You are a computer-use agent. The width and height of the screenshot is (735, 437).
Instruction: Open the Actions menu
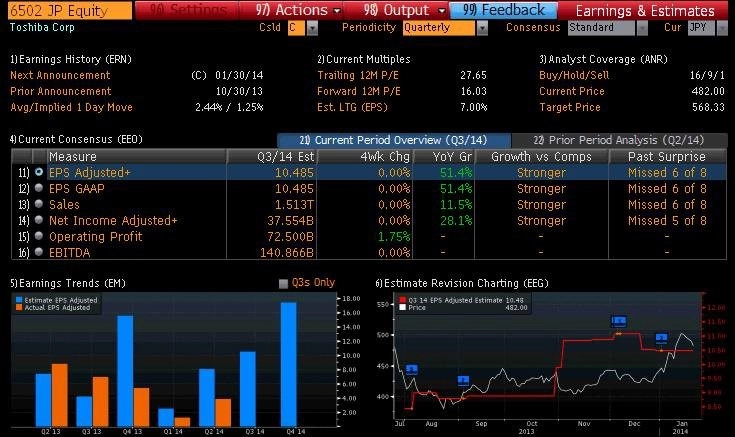click(297, 10)
